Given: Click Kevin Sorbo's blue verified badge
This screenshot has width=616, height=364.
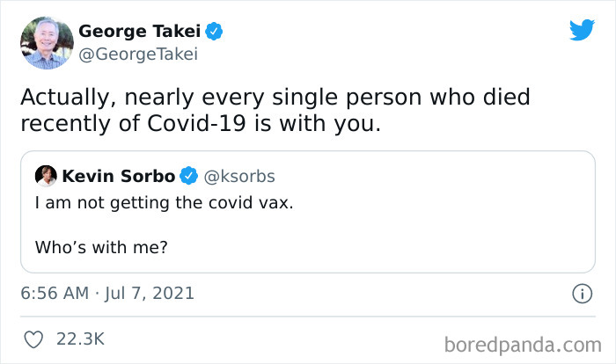Looking at the screenshot, I should pos(188,176).
